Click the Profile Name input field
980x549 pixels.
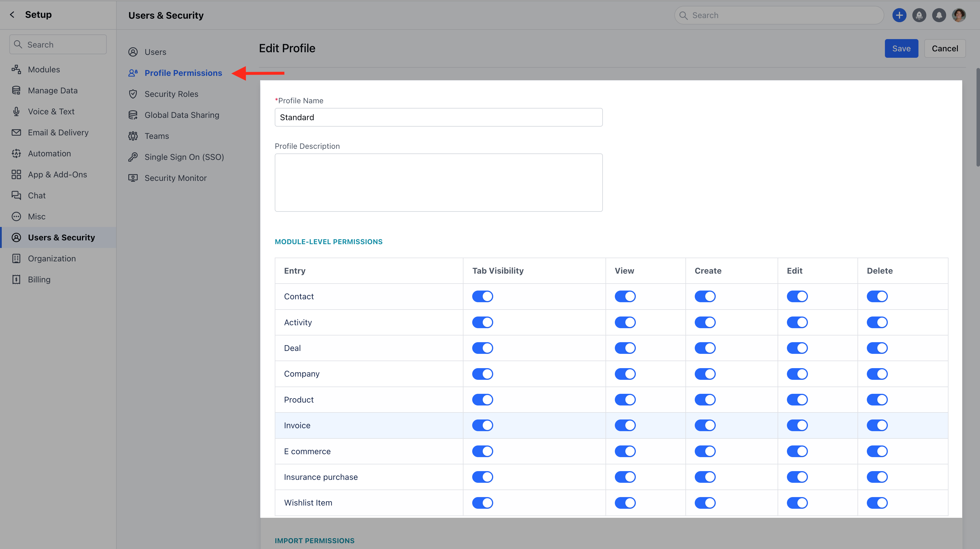[438, 117]
